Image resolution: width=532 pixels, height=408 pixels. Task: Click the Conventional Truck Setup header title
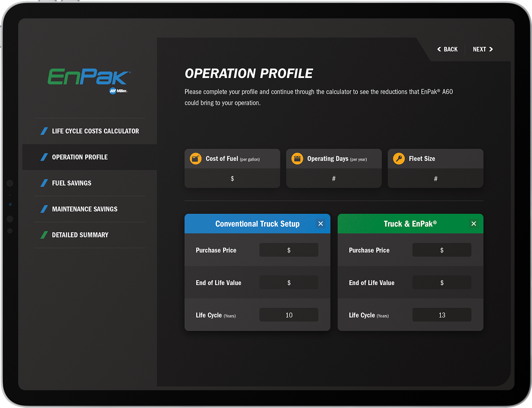(257, 224)
